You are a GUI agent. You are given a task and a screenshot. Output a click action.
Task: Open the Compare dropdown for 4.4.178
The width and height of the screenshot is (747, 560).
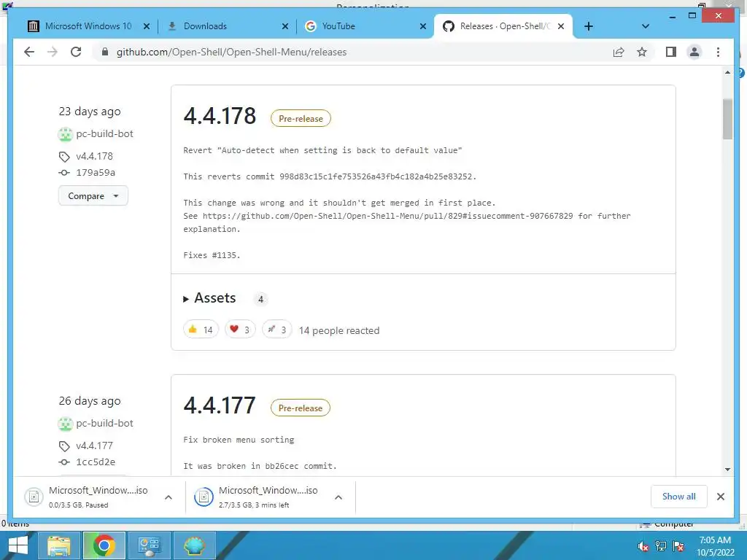coord(93,195)
